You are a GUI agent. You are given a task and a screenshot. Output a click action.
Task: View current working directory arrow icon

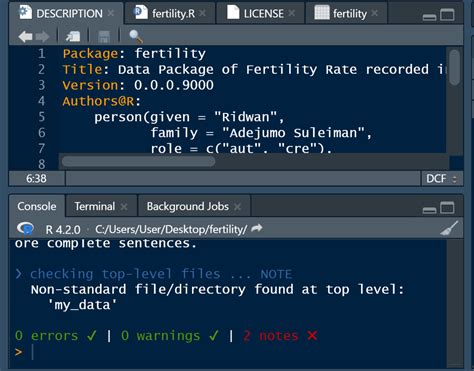tap(256, 228)
